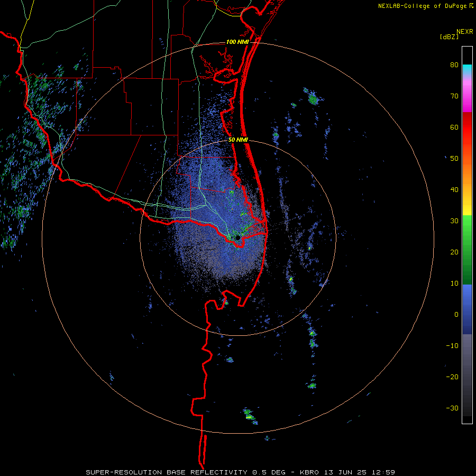Click the dBZ legend unit label
This screenshot has width=476, height=476.
[x=449, y=36]
